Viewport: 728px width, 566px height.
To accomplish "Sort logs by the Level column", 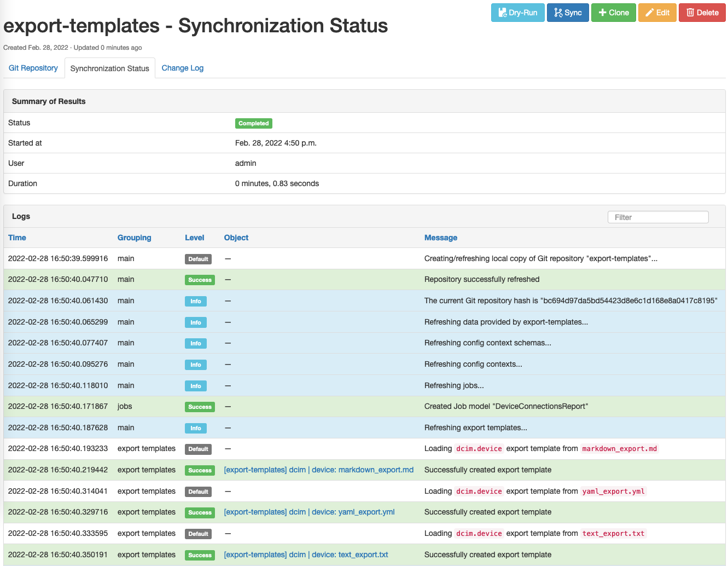I will (x=194, y=238).
